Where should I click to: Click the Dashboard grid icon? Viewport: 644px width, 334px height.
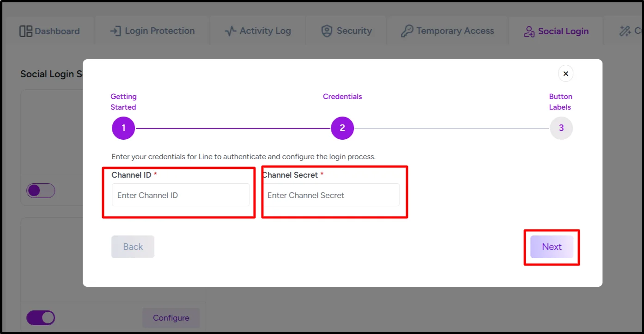coord(25,31)
